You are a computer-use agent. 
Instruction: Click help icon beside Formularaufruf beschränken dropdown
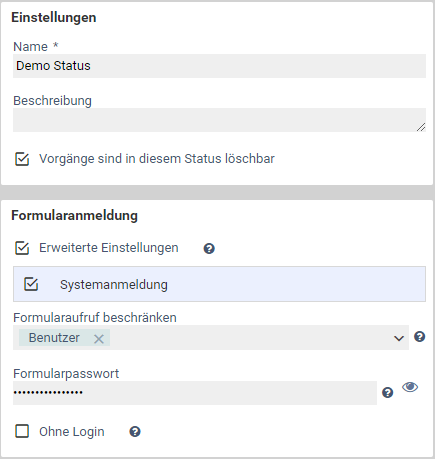pyautogui.click(x=420, y=337)
